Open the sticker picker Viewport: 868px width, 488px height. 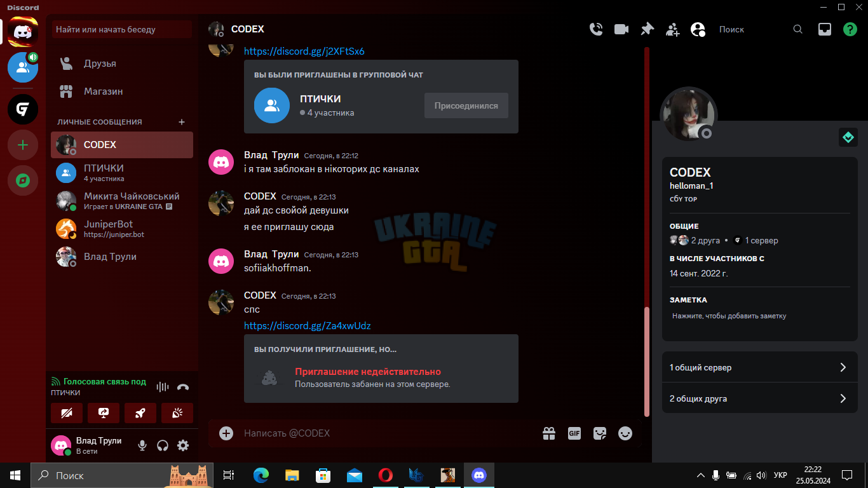(600, 433)
